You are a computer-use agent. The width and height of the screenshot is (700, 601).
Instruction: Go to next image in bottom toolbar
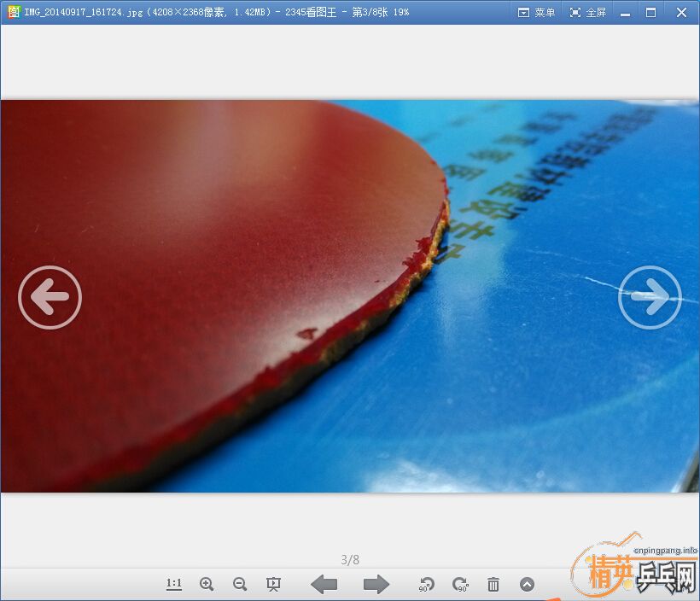pos(376,584)
